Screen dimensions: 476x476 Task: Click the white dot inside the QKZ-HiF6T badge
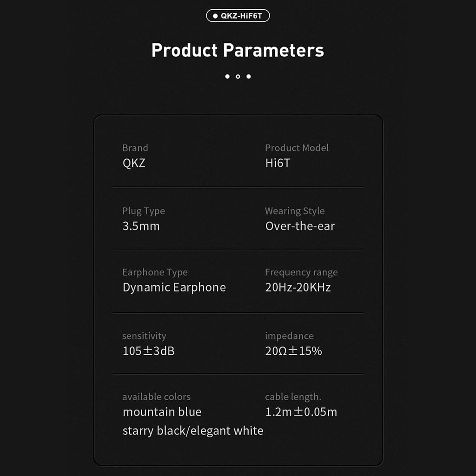(215, 16)
